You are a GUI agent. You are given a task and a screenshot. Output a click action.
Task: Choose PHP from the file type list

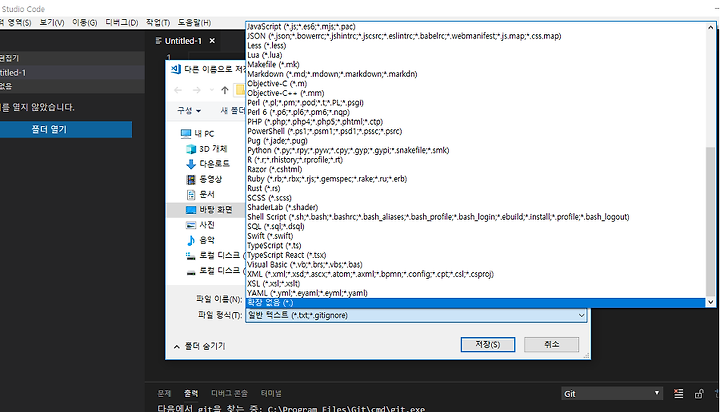476,122
